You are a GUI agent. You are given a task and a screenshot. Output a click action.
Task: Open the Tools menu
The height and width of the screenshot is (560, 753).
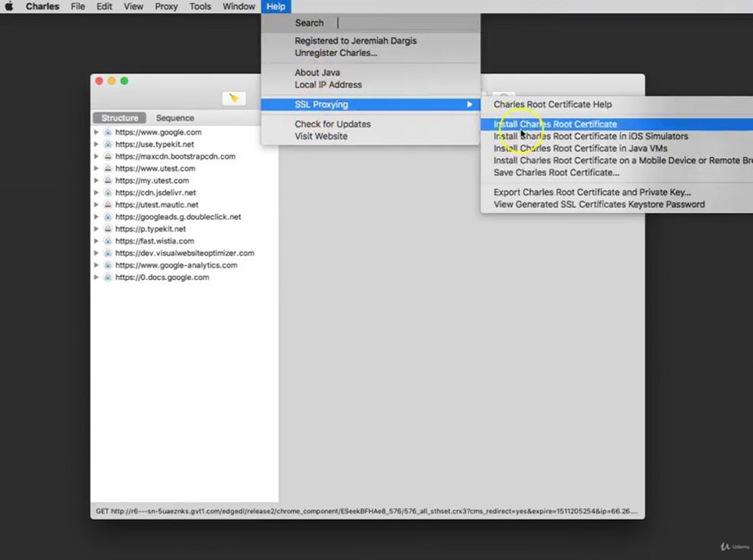click(200, 6)
